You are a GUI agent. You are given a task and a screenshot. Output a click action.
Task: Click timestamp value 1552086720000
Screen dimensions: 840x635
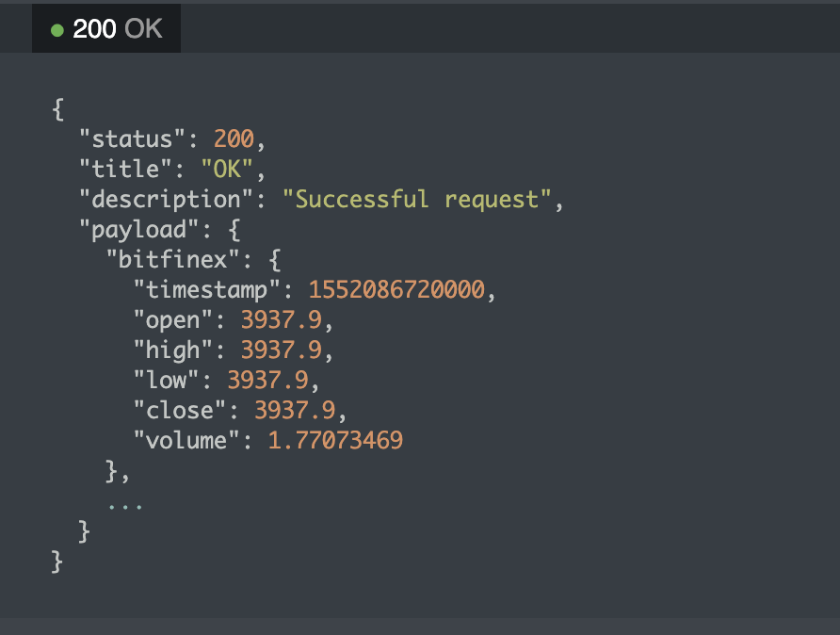pyautogui.click(x=396, y=290)
